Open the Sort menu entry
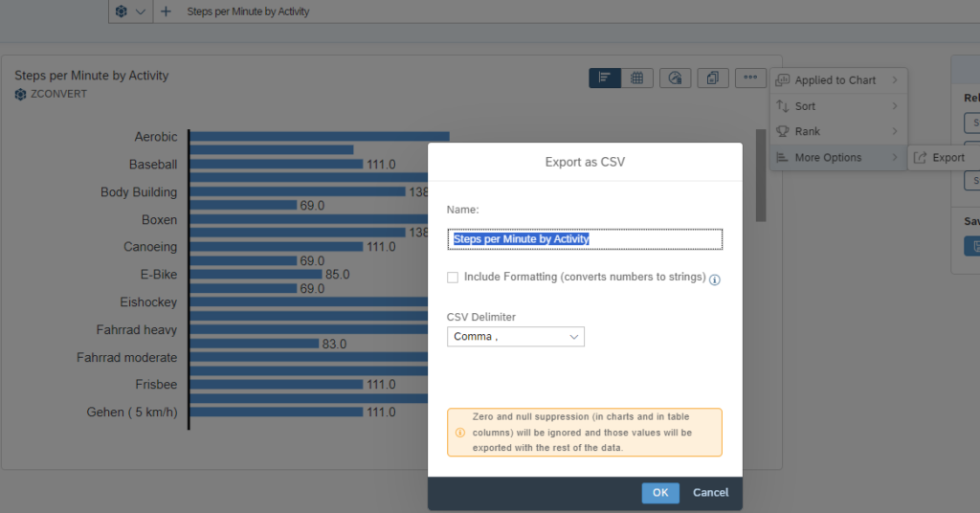This screenshot has width=980, height=513. [x=837, y=106]
